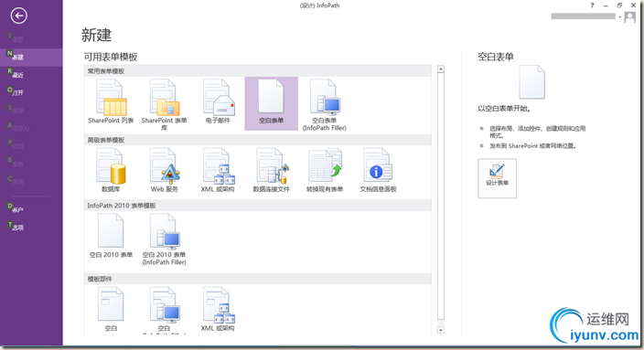The image size is (644, 350).
Task: Open the account name dropdown arrow
Action: point(620,16)
